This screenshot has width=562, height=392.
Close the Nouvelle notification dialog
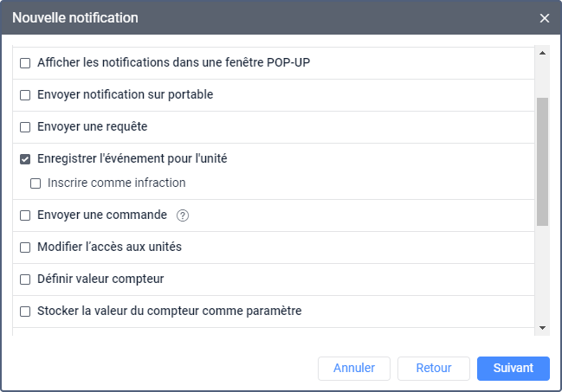pos(545,18)
